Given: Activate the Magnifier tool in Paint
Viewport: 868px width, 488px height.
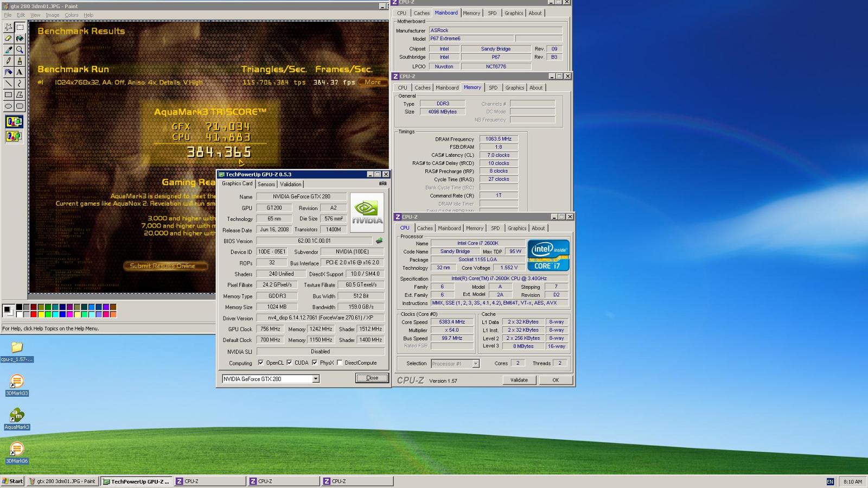Looking at the screenshot, I should (20, 50).
